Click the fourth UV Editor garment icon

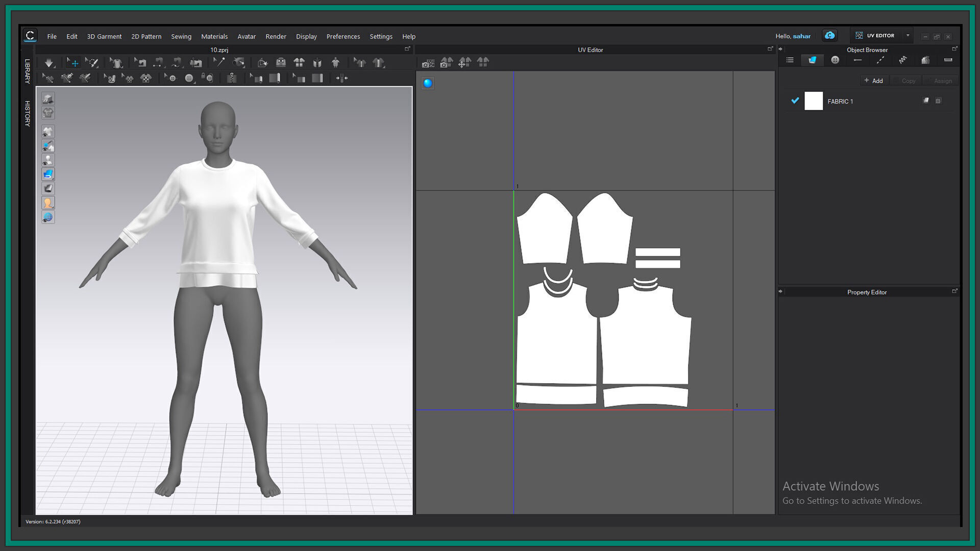483,62
